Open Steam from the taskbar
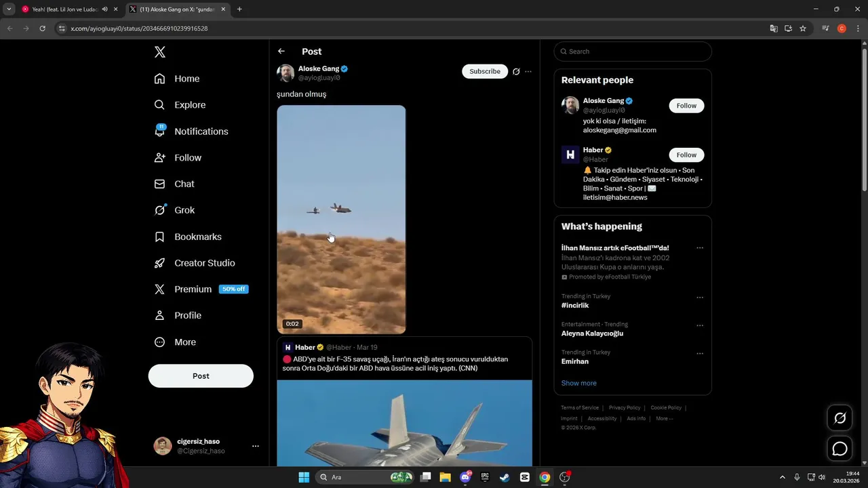This screenshot has height=488, width=868. [x=505, y=477]
